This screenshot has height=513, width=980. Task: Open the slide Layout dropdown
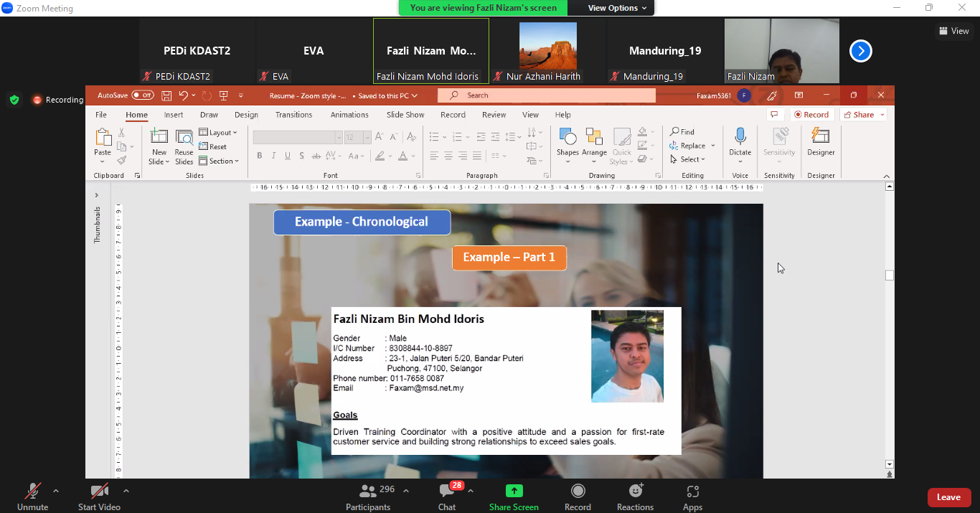coord(218,133)
